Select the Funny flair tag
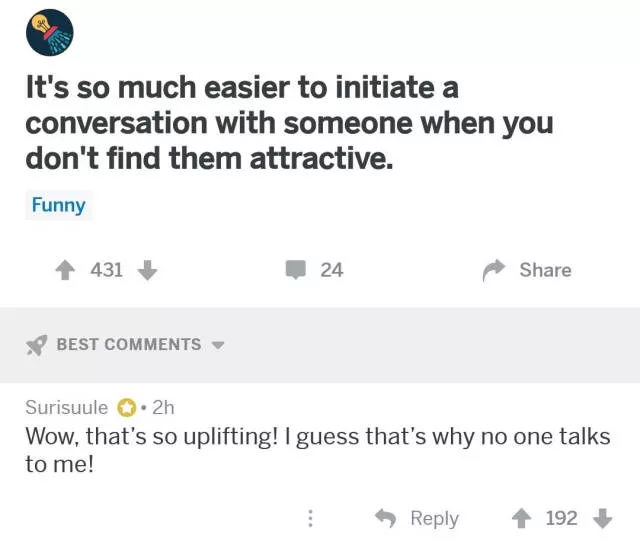The width and height of the screenshot is (640, 548). [x=58, y=206]
